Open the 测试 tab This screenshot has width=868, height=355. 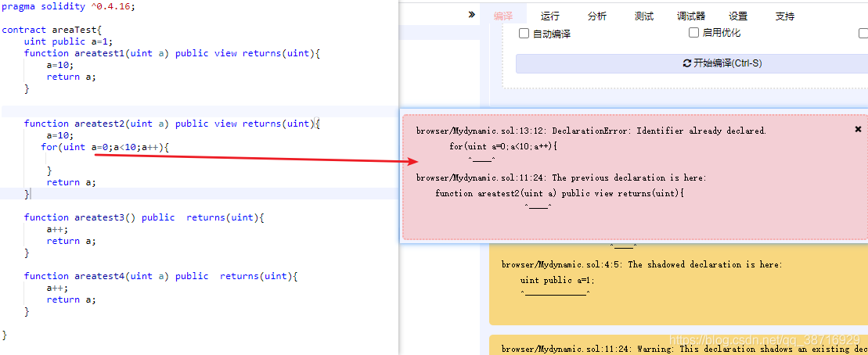[644, 16]
